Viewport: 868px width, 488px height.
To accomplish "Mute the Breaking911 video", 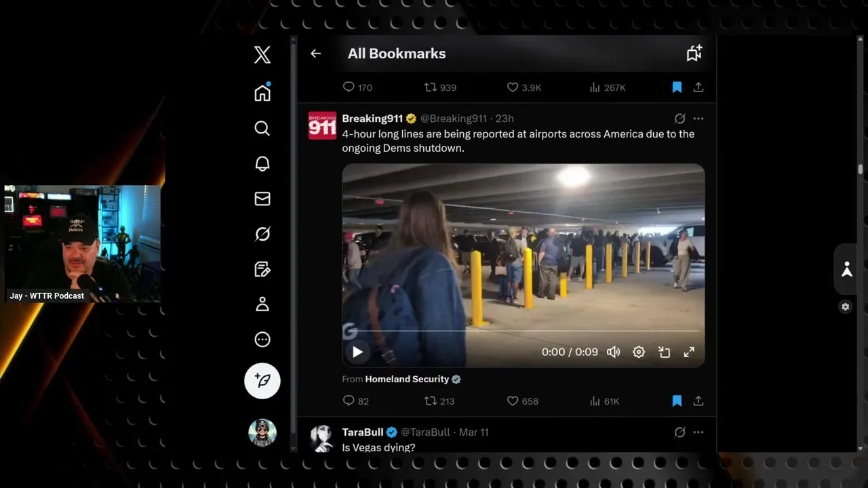I will click(x=613, y=352).
